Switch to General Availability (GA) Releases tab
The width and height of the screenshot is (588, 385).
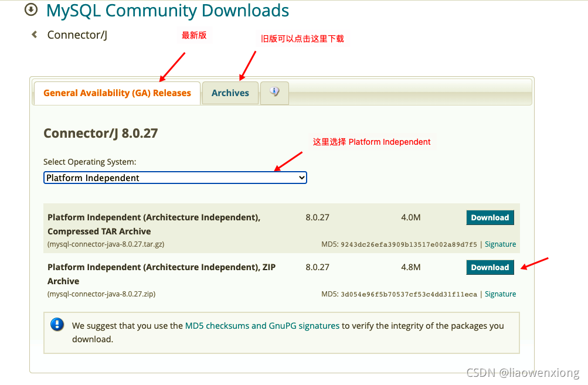click(x=117, y=93)
